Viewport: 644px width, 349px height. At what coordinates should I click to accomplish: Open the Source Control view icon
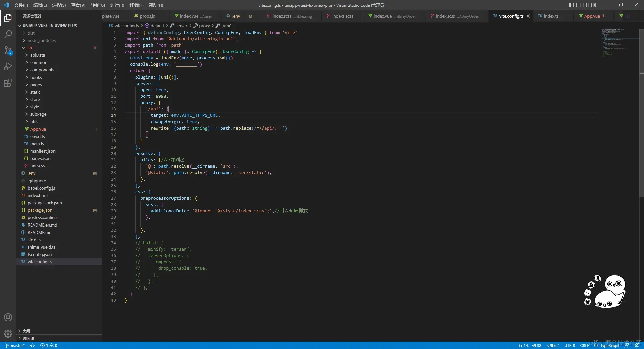pyautogui.click(x=8, y=50)
